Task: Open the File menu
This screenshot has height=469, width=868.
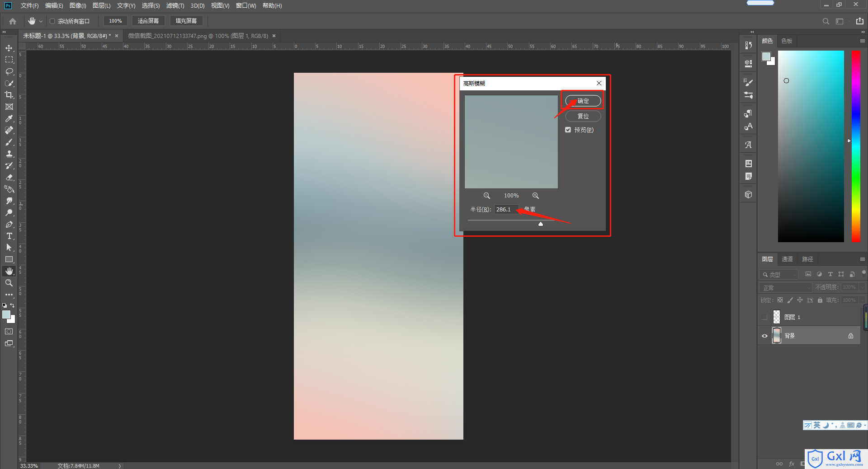Action: [29, 5]
